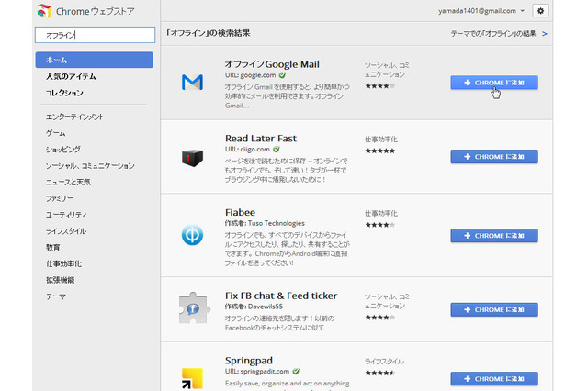Add Read Later Fast to Chrome
Viewport: 588px width, 391px height.
pyautogui.click(x=494, y=157)
